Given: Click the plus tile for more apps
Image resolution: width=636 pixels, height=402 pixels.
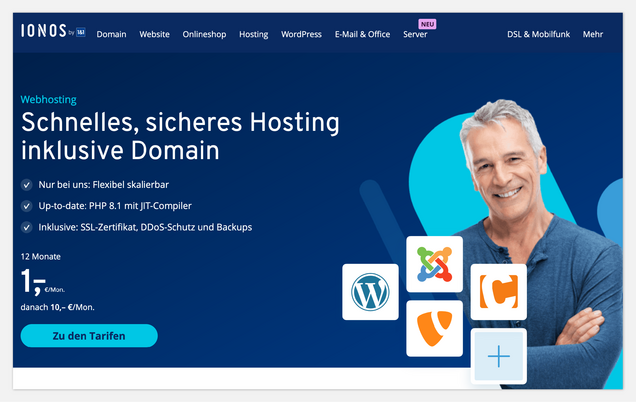Looking at the screenshot, I should click(498, 356).
